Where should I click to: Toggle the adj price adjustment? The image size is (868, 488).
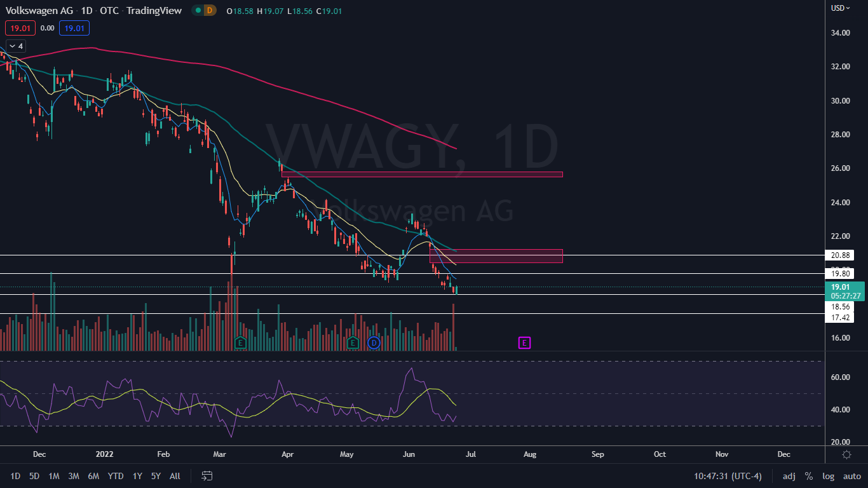pyautogui.click(x=789, y=476)
